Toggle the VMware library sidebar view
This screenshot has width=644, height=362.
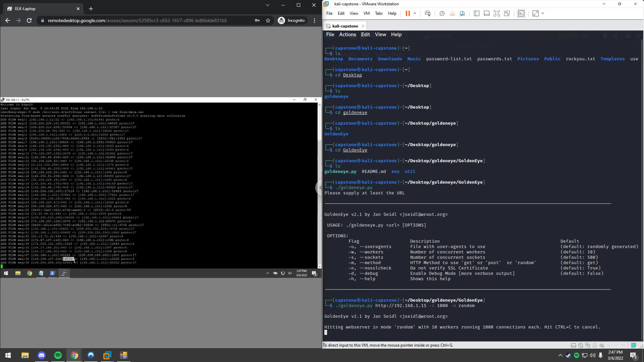(476, 13)
